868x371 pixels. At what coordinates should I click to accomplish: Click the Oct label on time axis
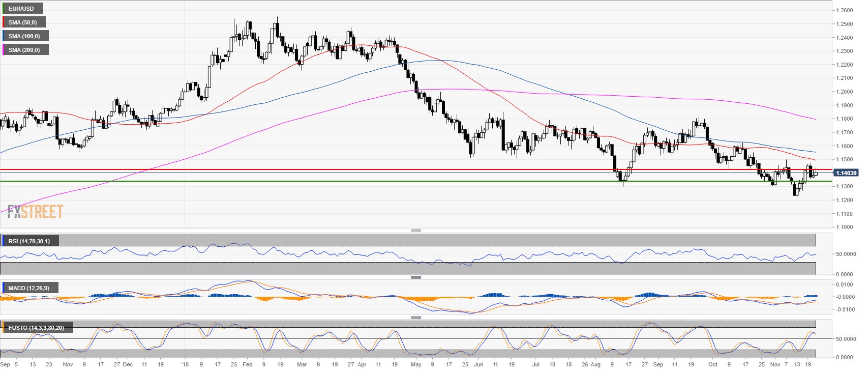713,364
